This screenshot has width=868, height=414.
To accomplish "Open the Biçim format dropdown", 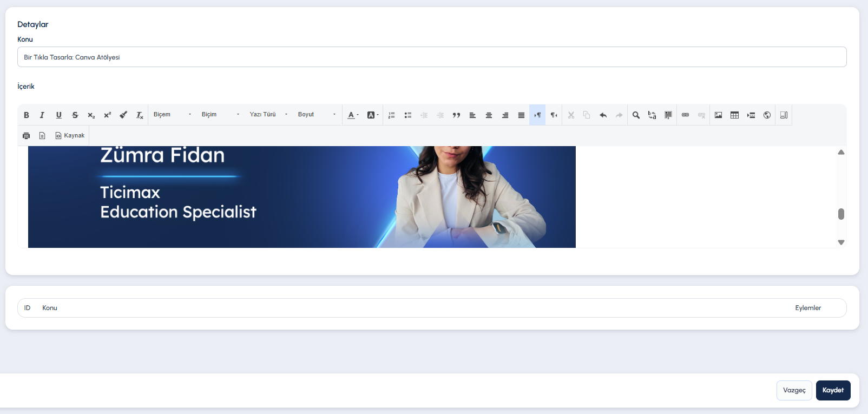I will pyautogui.click(x=220, y=115).
